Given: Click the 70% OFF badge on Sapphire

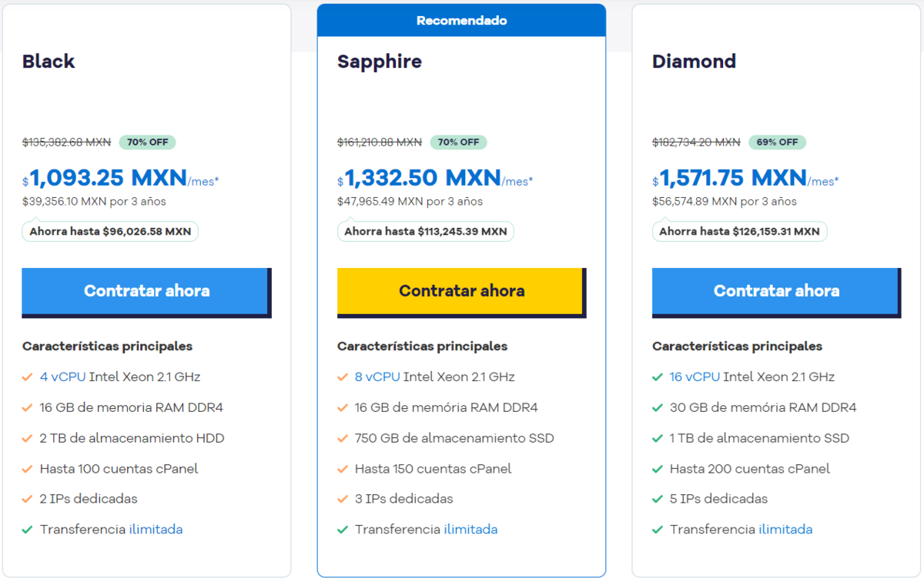Looking at the screenshot, I should point(459,142).
